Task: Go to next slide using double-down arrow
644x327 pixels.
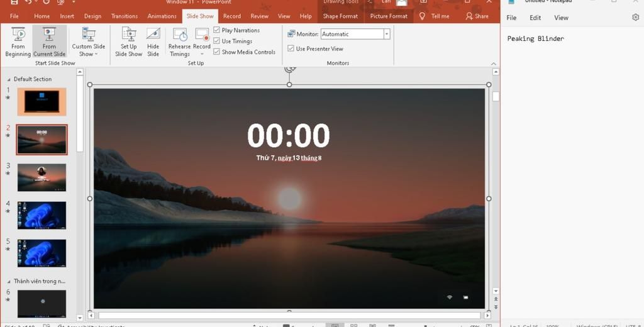Action: [496, 306]
